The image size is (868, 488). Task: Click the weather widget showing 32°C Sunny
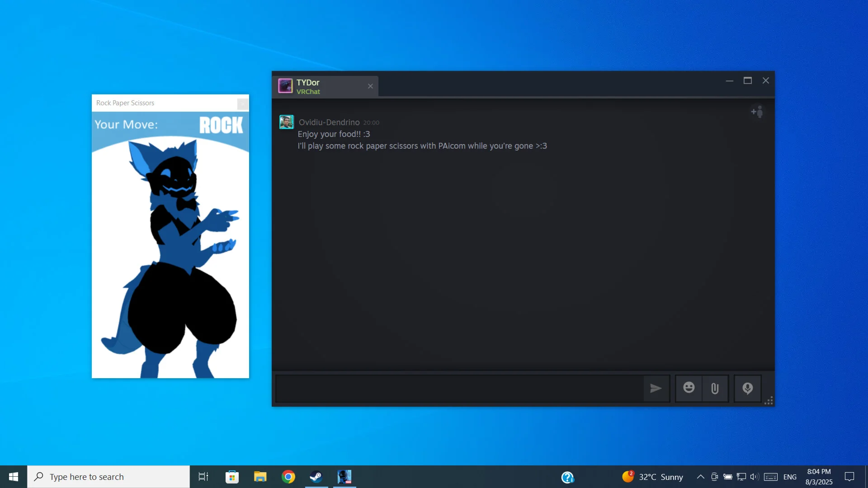click(652, 477)
